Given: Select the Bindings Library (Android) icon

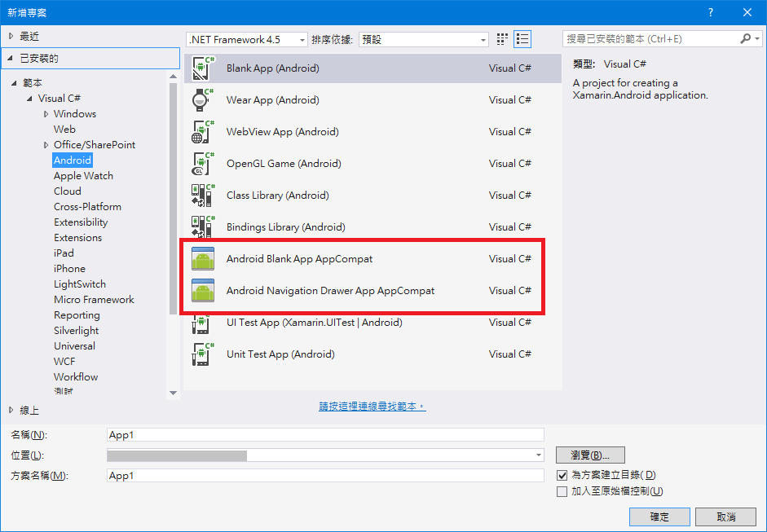Looking at the screenshot, I should pyautogui.click(x=203, y=226).
